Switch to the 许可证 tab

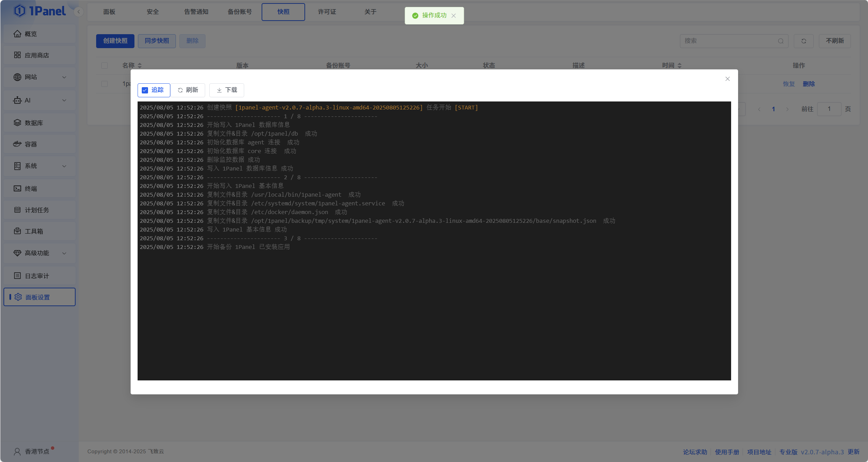point(327,12)
